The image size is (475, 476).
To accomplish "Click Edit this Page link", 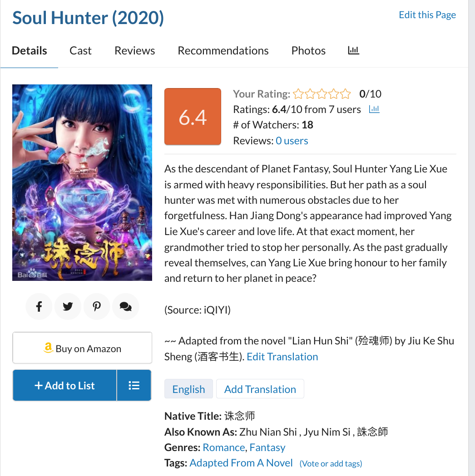I will (427, 15).
